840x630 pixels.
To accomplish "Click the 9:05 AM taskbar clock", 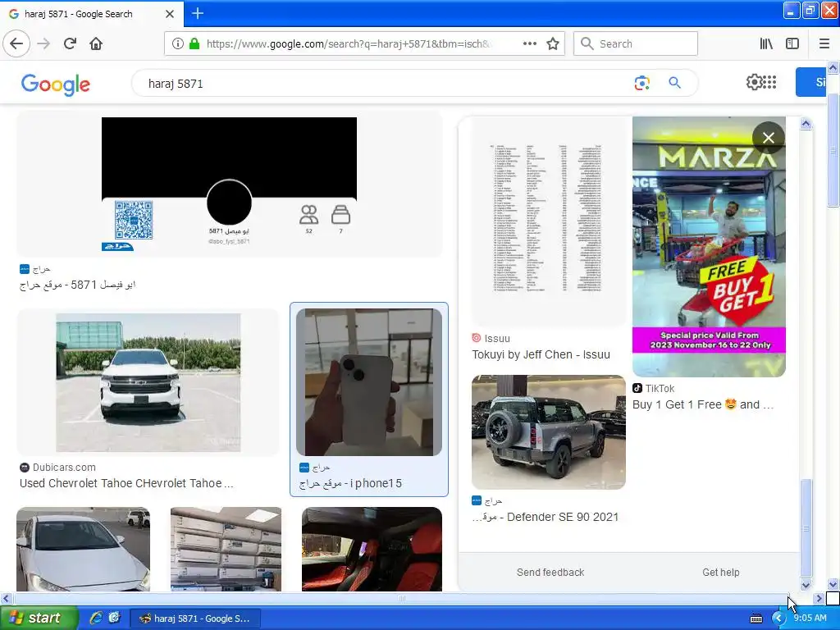I will point(810,618).
